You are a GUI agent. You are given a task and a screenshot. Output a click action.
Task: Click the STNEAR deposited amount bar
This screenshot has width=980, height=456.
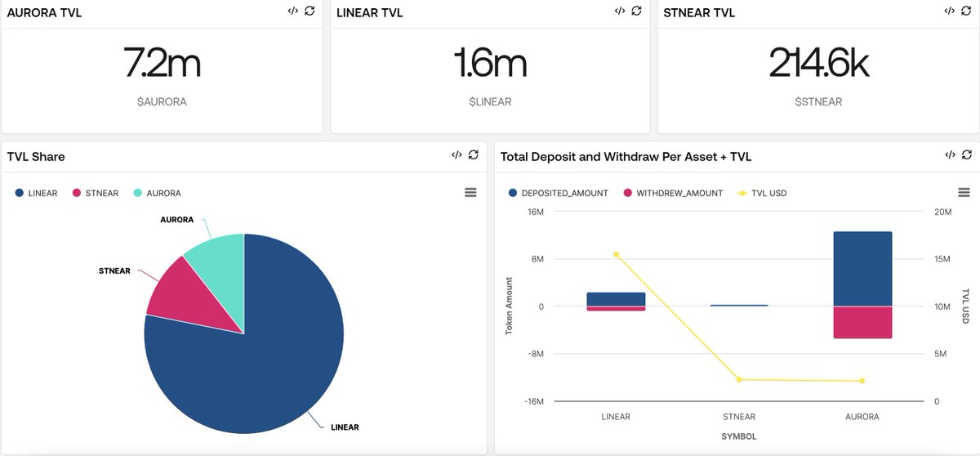pos(739,306)
